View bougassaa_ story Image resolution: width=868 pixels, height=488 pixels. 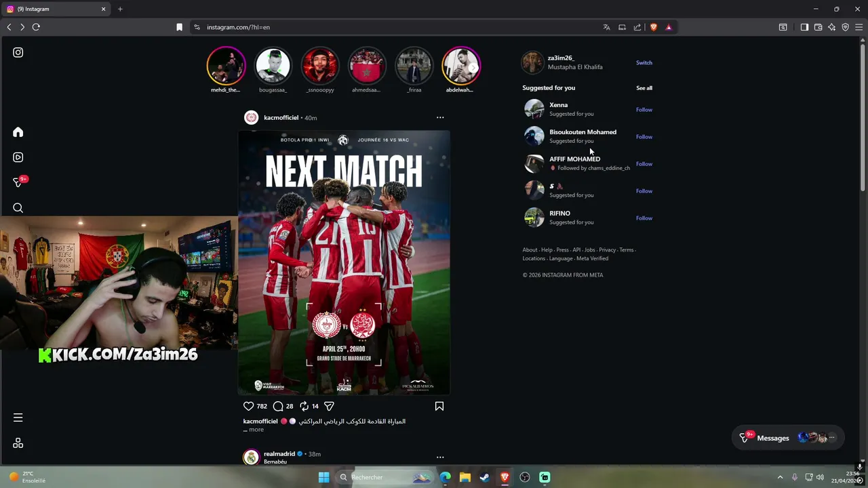[x=273, y=66]
